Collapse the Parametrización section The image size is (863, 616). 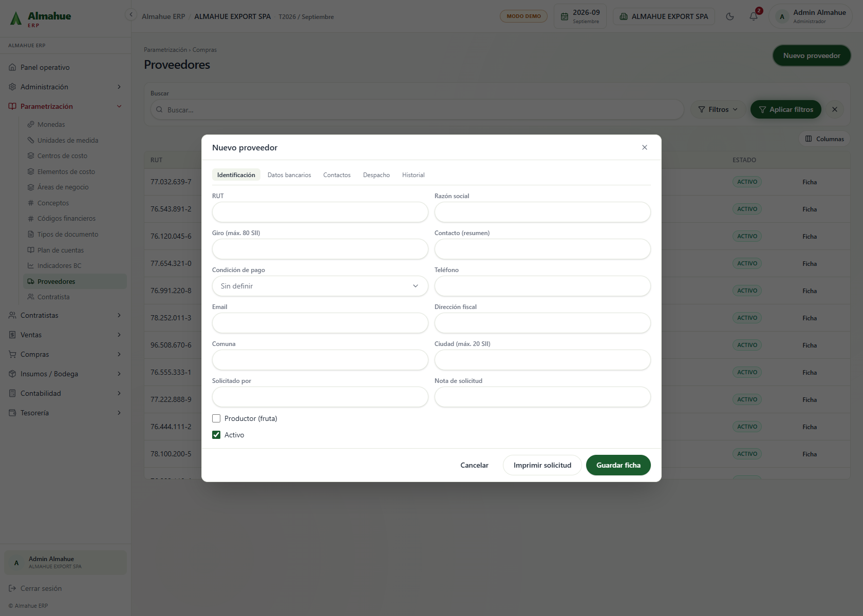tap(65, 106)
